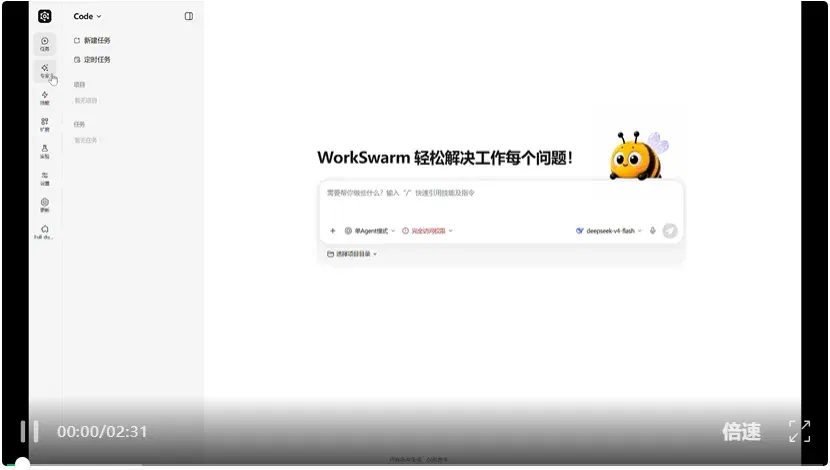This screenshot has width=830, height=470.
Task: Click the send message paper-plane button
Action: pyautogui.click(x=670, y=231)
